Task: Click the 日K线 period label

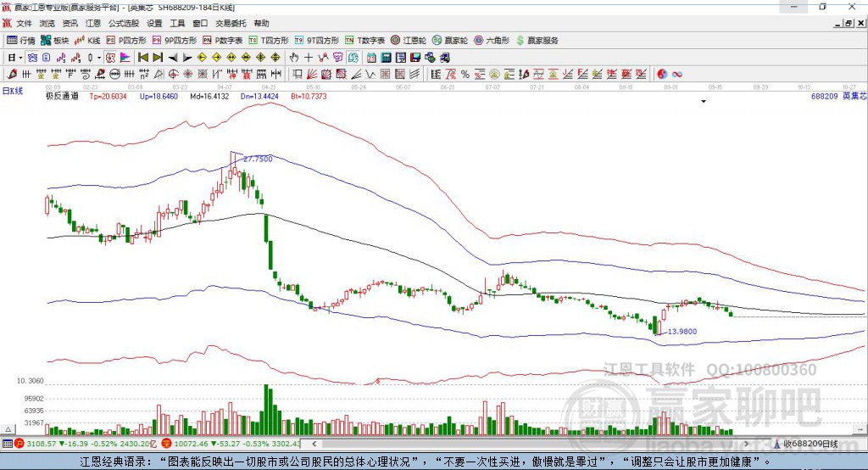Action: click(13, 91)
